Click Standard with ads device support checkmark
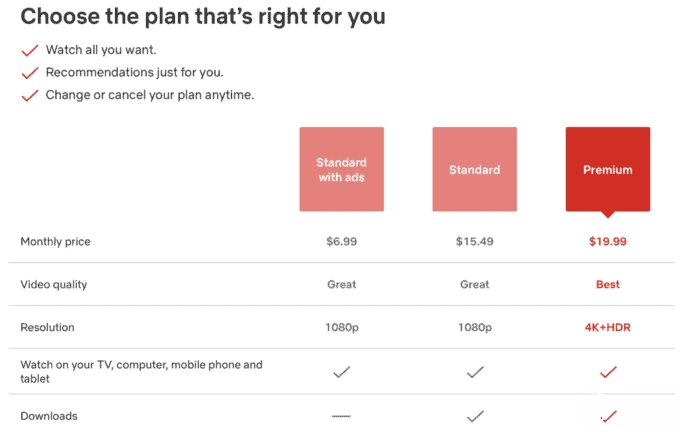 coord(341,372)
